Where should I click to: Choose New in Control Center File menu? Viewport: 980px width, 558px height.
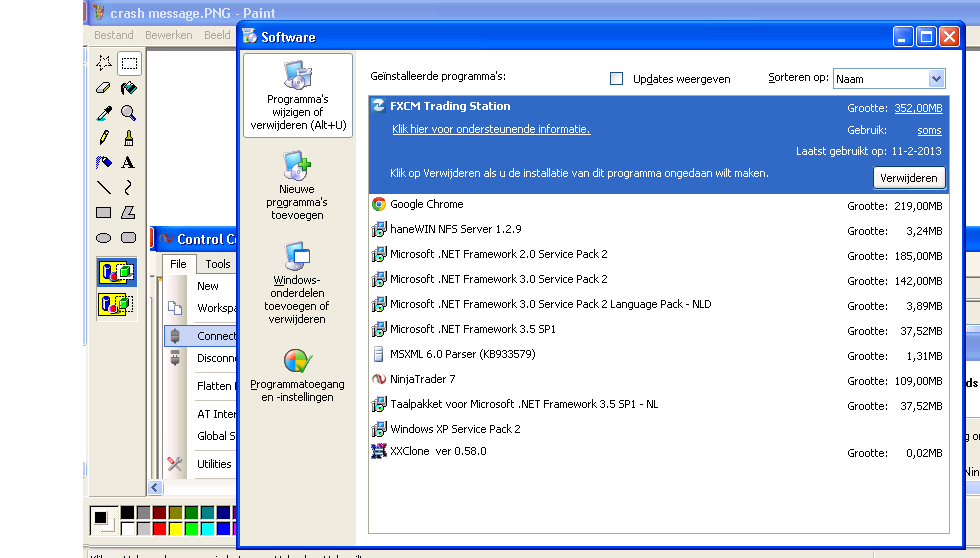(x=208, y=286)
